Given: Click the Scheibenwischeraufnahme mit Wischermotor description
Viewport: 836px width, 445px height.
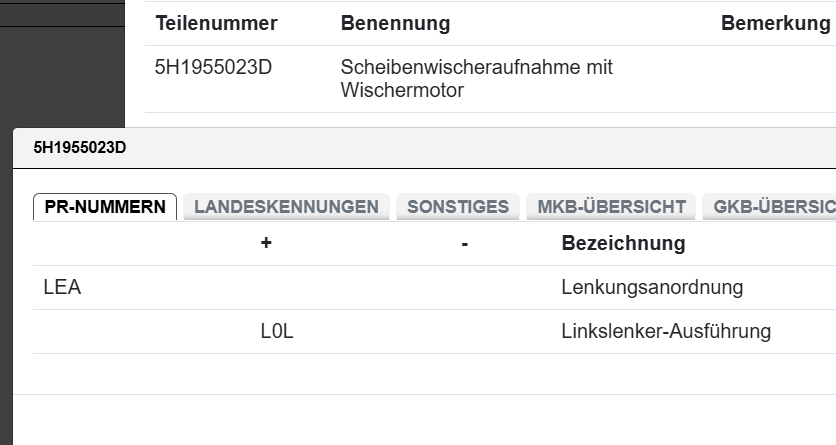Looking at the screenshot, I should (x=476, y=79).
